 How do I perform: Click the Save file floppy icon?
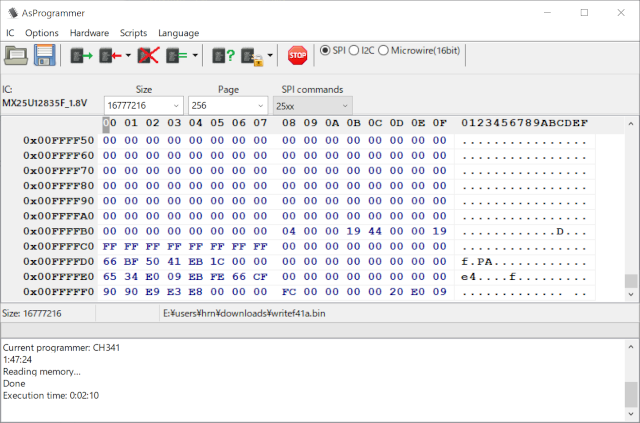pos(45,55)
